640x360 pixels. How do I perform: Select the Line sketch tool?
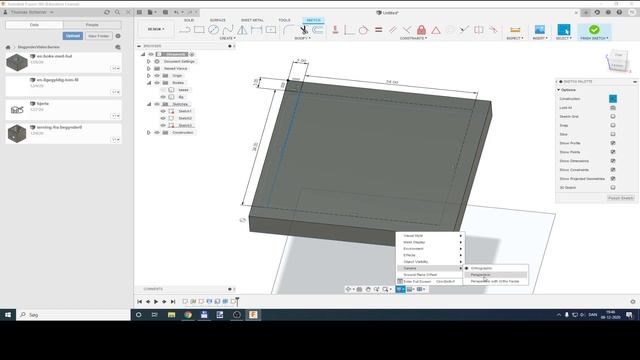185,30
